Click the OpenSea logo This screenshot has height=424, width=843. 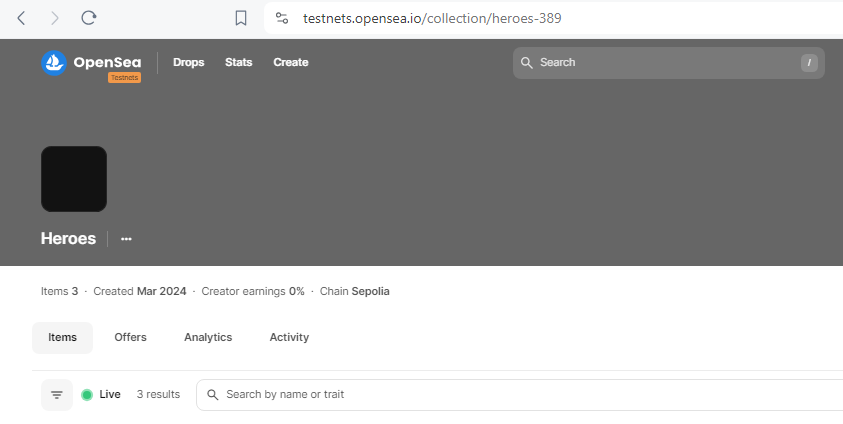91,63
